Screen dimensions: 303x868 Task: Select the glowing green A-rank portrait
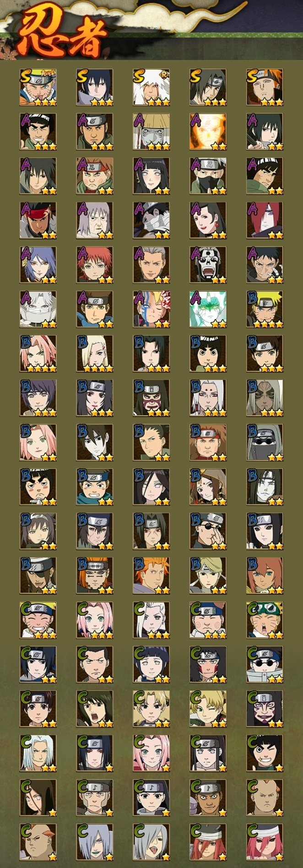click(x=208, y=309)
